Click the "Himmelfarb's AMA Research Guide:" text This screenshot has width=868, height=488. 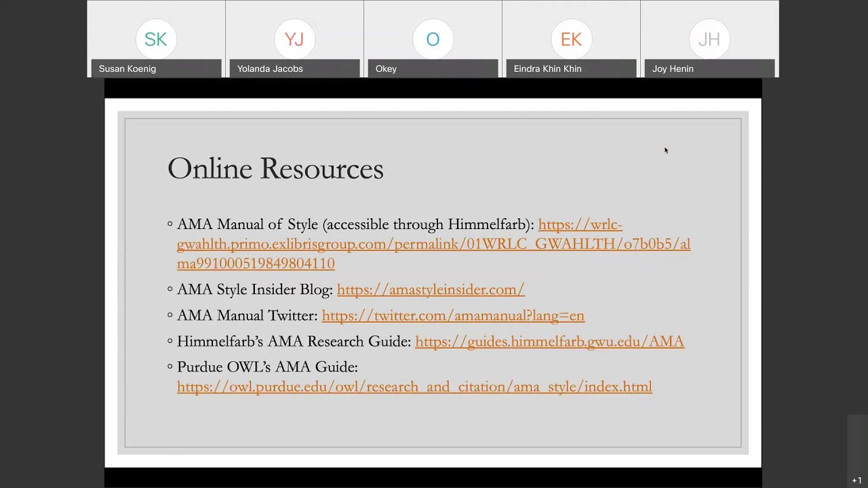(294, 342)
